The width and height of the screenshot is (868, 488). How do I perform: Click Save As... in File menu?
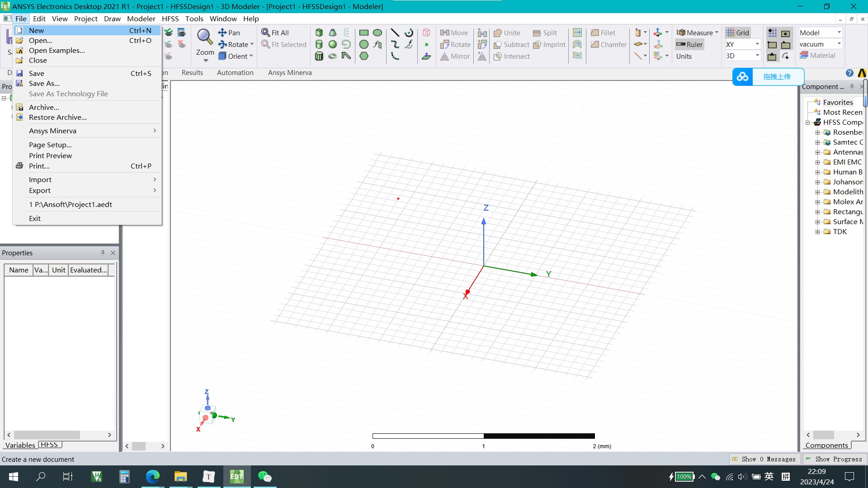[44, 84]
